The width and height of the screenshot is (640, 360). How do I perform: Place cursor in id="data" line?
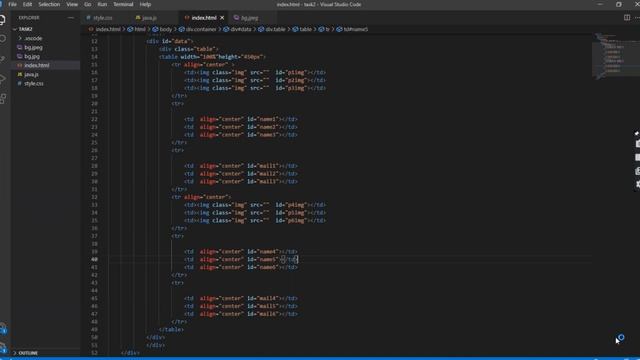[x=169, y=41]
